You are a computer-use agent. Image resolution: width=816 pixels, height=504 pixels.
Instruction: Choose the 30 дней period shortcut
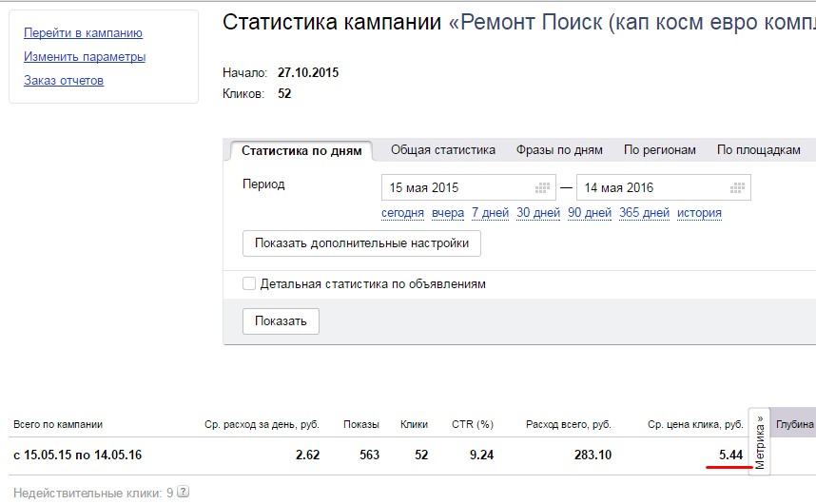point(538,213)
